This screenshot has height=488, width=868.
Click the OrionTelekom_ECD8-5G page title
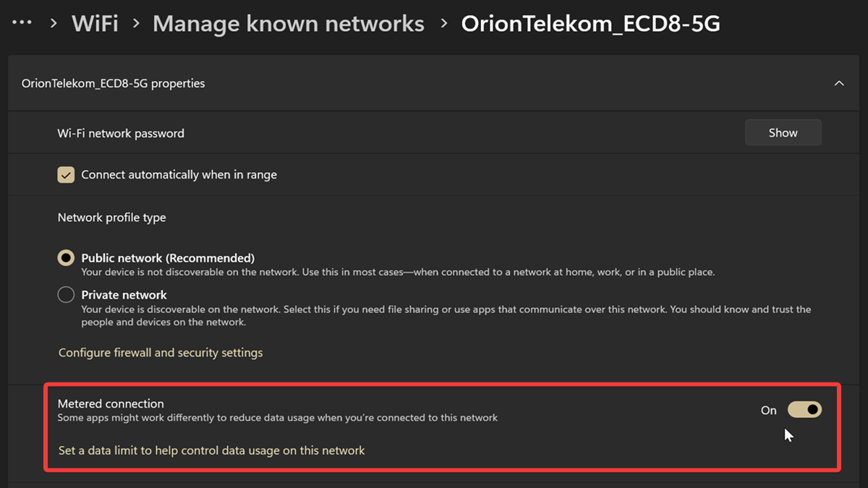click(x=590, y=24)
